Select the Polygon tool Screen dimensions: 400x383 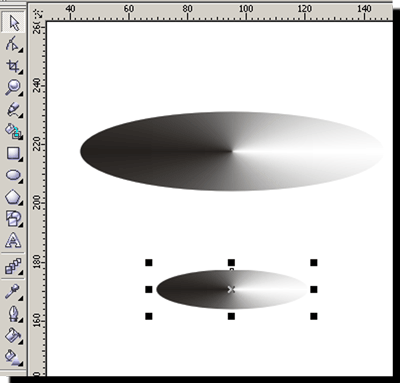click(x=13, y=197)
